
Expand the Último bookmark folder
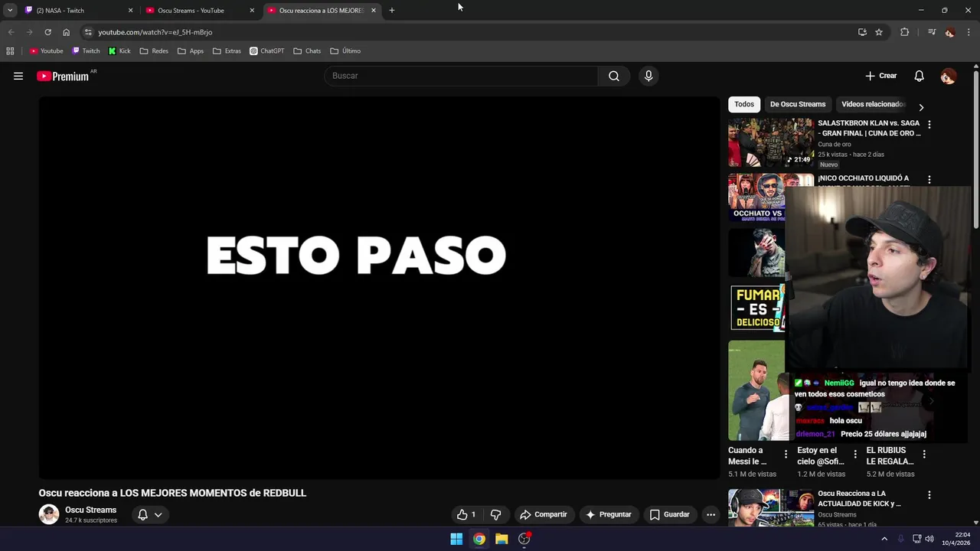point(345,51)
